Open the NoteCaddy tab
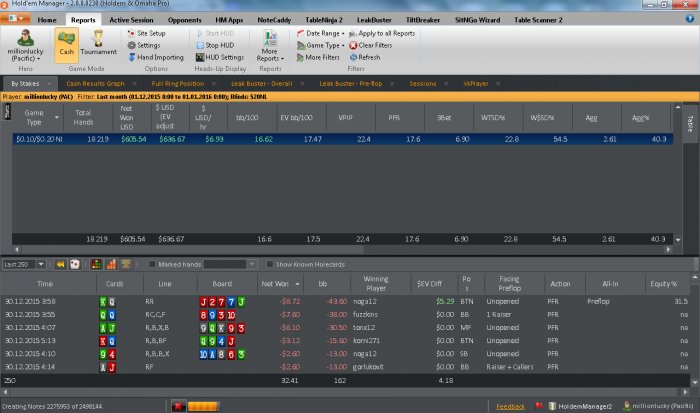Screen dimensions: 700x413 point(274,20)
